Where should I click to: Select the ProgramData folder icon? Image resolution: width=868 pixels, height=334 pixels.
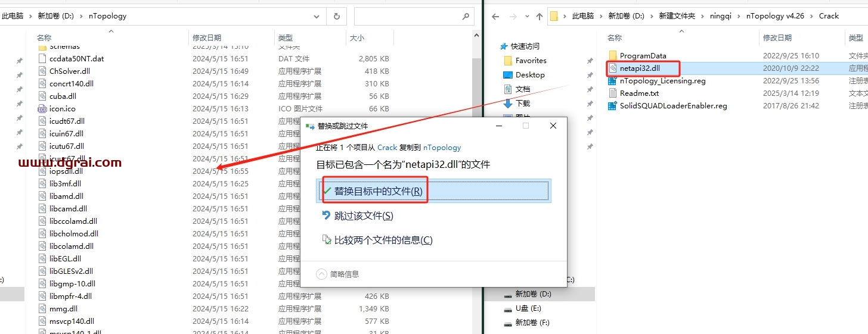(613, 55)
